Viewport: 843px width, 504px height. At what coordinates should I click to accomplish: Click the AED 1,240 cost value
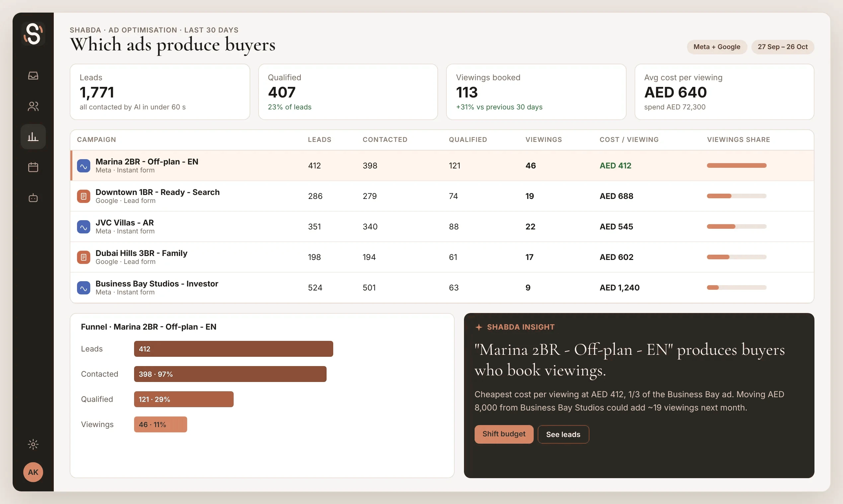coord(620,288)
